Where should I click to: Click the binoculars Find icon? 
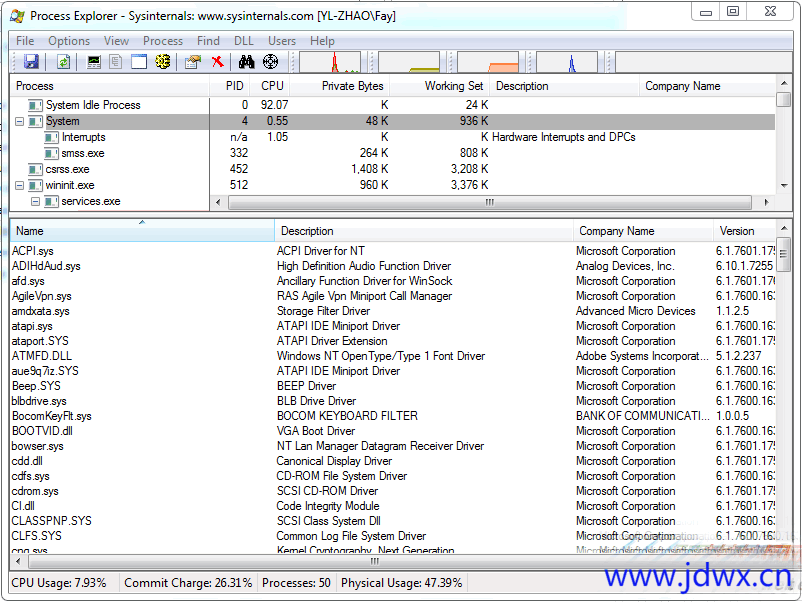(x=247, y=62)
